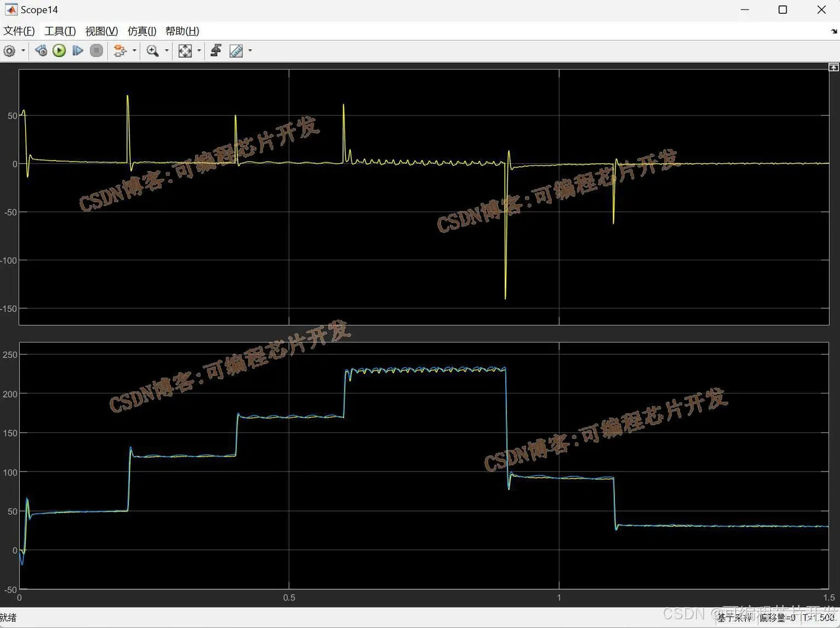This screenshot has height=628, width=840.
Task: Open the 工具(T) menu
Action: pyautogui.click(x=60, y=31)
